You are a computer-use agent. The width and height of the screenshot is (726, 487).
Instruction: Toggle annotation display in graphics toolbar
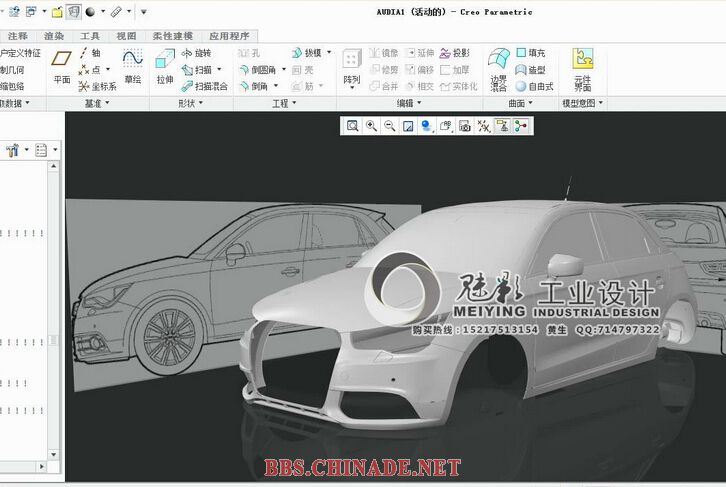tap(502, 126)
